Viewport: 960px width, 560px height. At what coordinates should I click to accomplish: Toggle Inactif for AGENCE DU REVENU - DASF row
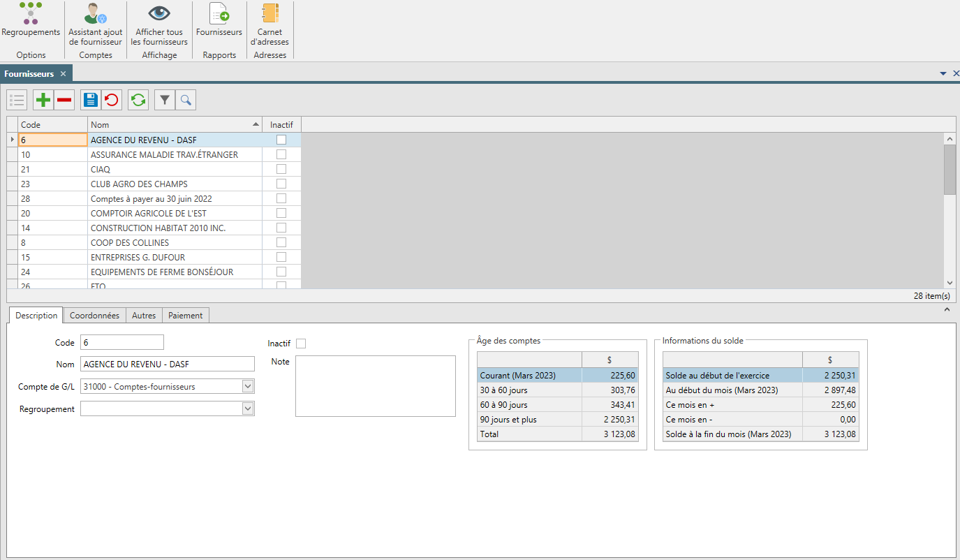pyautogui.click(x=281, y=140)
